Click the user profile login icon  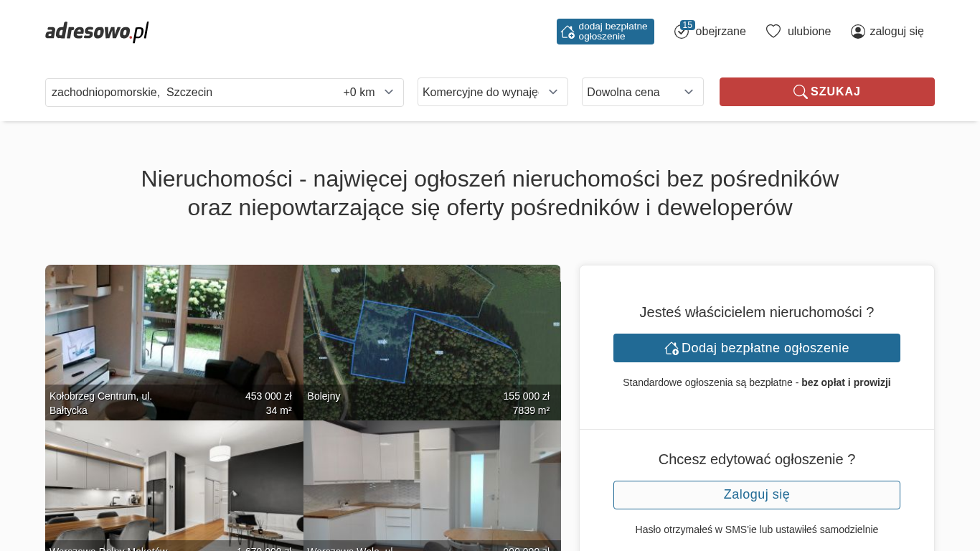(857, 32)
